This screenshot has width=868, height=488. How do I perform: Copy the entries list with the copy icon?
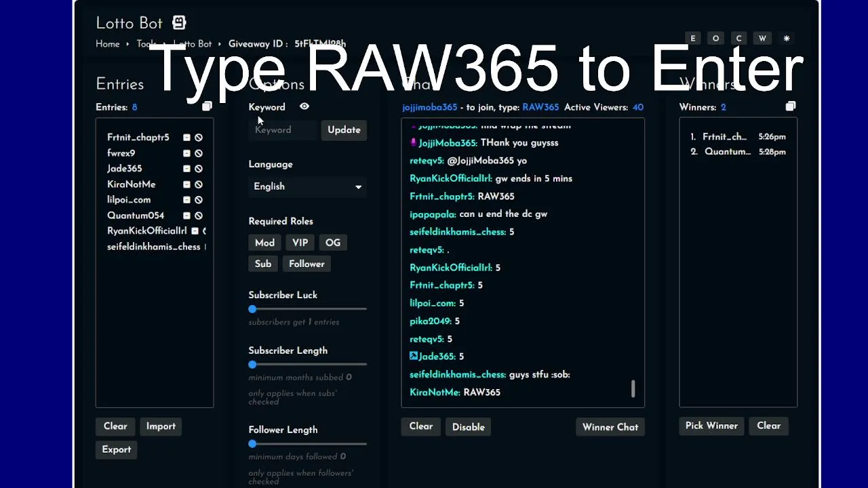coord(207,106)
